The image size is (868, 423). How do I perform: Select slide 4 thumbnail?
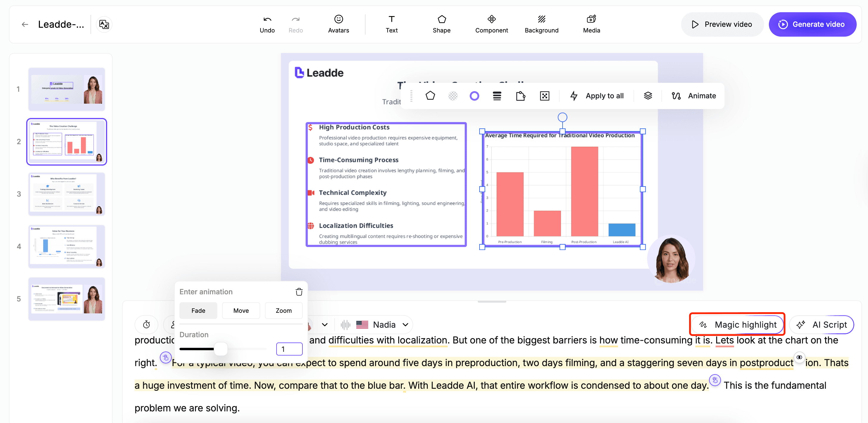(x=66, y=247)
